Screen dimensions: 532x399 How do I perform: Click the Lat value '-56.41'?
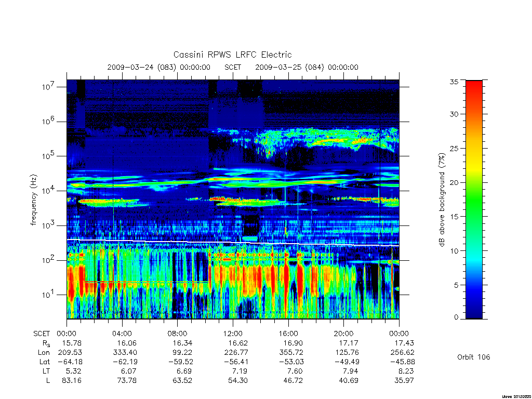(x=236, y=362)
